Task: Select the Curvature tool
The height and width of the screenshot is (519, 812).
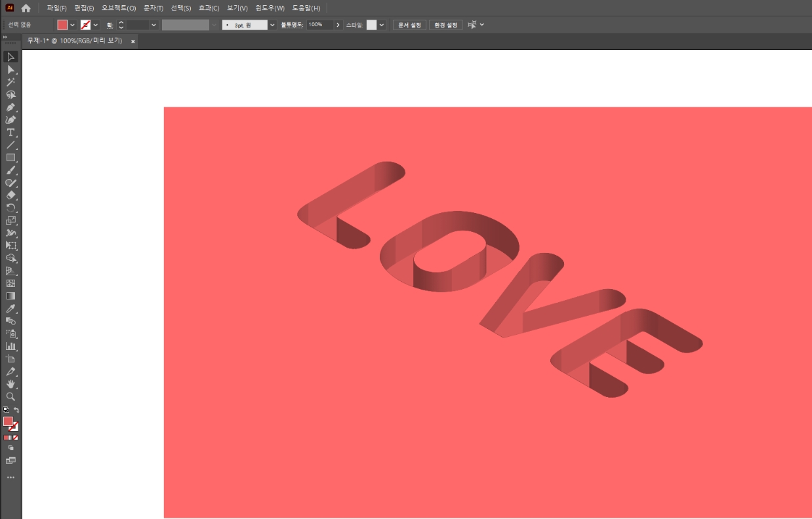Action: click(10, 120)
